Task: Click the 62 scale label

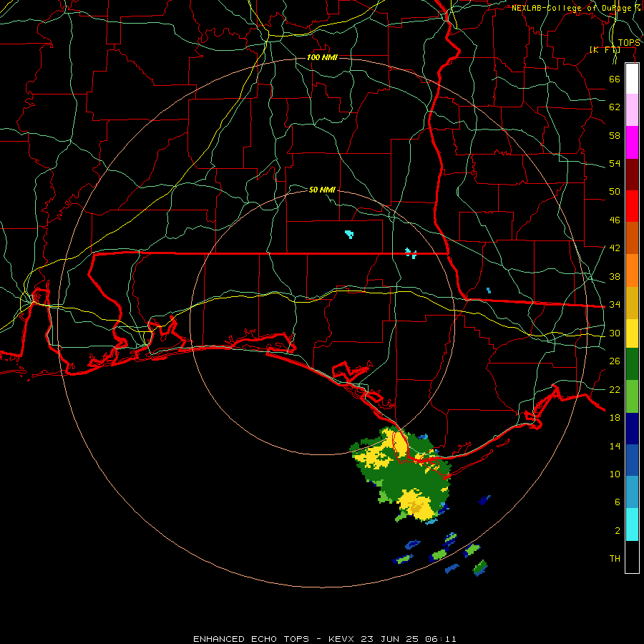Action: (x=615, y=107)
